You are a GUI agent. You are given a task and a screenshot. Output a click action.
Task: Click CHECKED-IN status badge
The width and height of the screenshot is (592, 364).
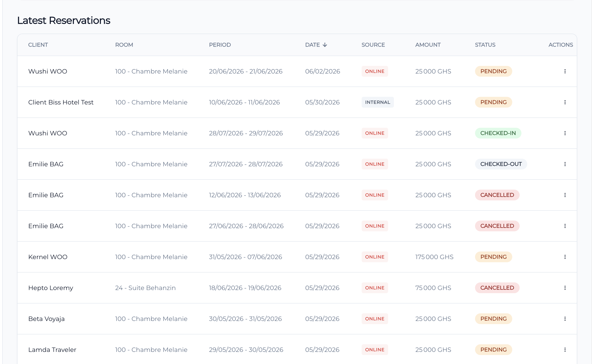498,133
